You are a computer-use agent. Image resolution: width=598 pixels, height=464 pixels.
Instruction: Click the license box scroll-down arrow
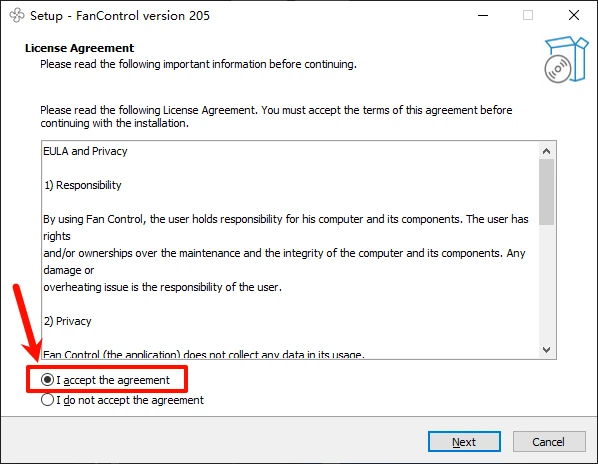547,350
